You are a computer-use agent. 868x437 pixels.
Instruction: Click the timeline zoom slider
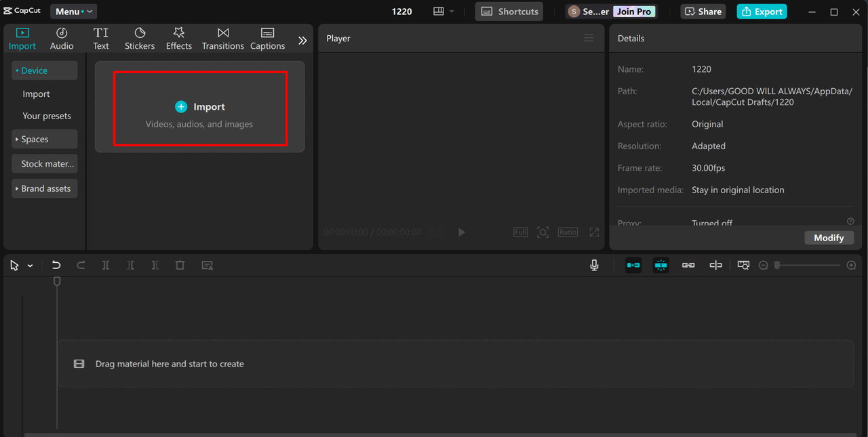807,266
